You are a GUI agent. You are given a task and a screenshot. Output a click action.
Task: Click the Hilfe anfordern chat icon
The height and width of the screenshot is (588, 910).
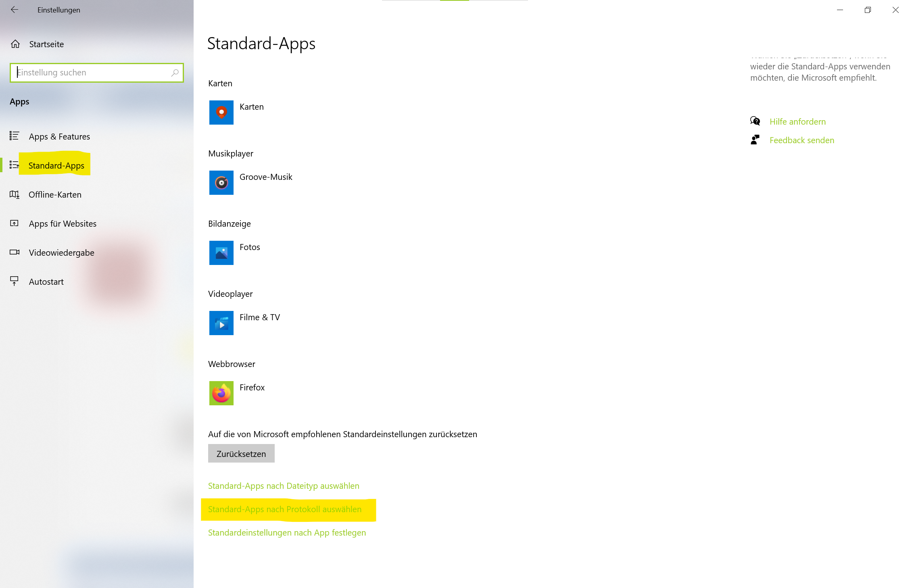click(x=755, y=121)
